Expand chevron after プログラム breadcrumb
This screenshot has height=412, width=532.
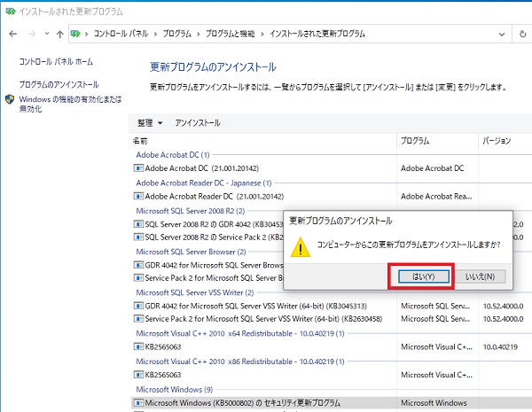(199, 34)
